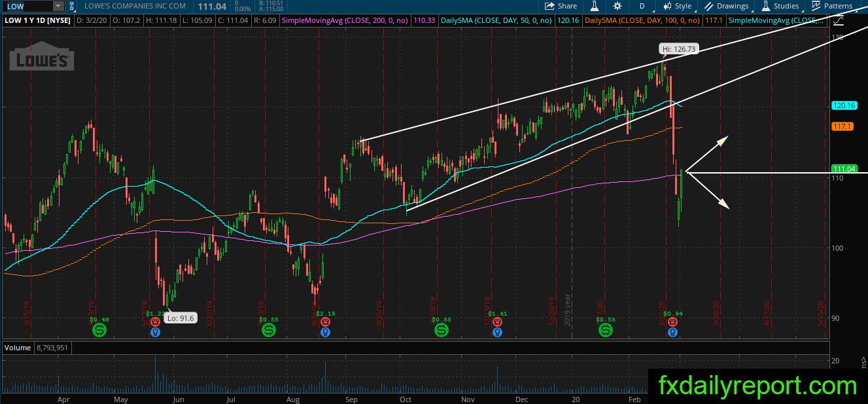Click the blue lightbulb icon under $0.94
The image size is (868, 404).
point(671,333)
